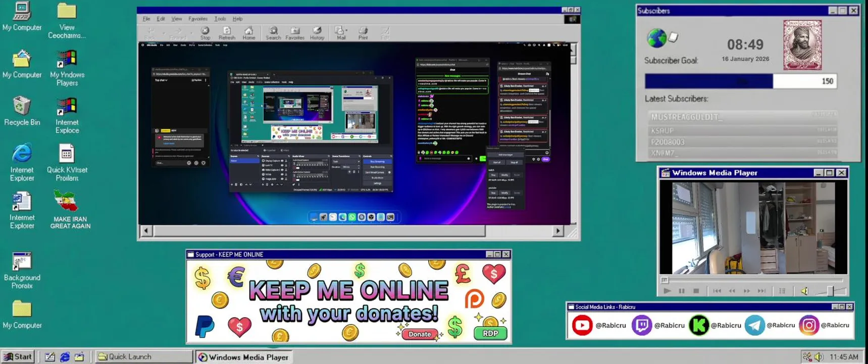Open the Quick KVitset Proilant desktop icon
This screenshot has height=364, width=868.
(67, 162)
